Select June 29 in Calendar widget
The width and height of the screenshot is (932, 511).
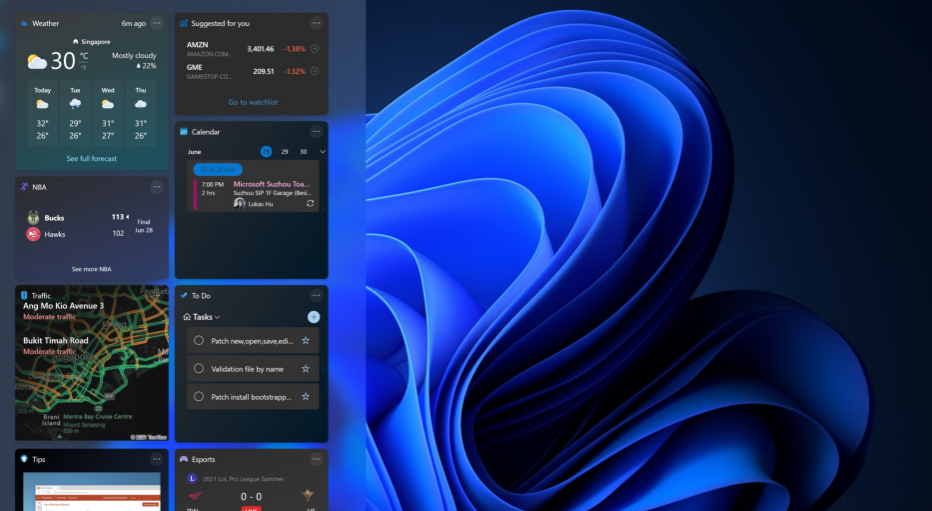[x=285, y=152]
